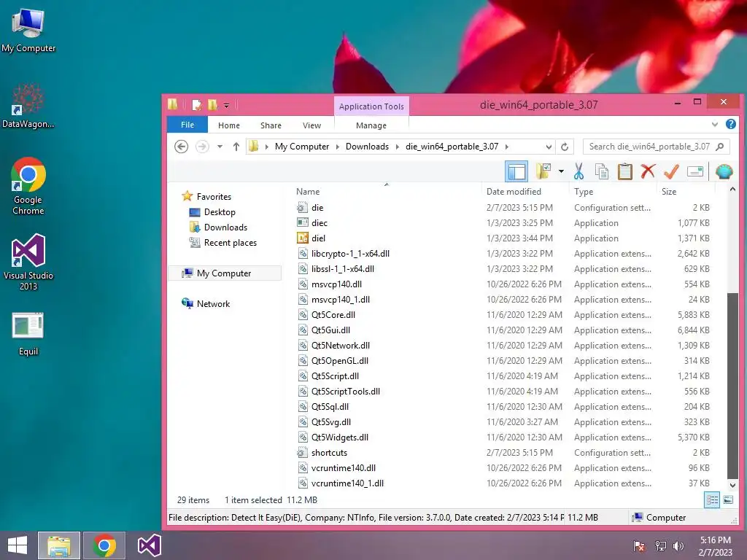747x560 pixels.
Task: Click the folder options toolbar icon
Action: pos(543,171)
